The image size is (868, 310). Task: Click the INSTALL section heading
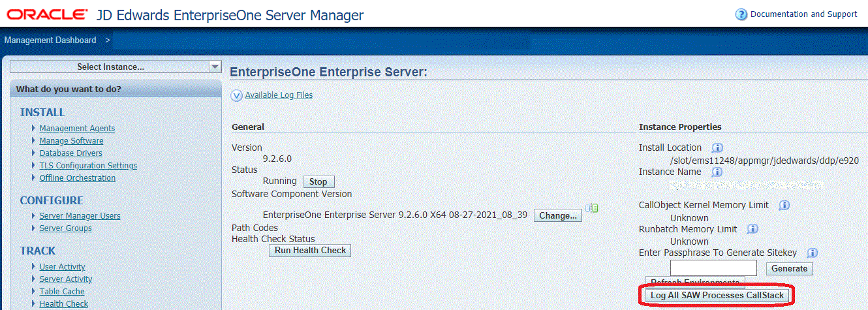click(42, 112)
